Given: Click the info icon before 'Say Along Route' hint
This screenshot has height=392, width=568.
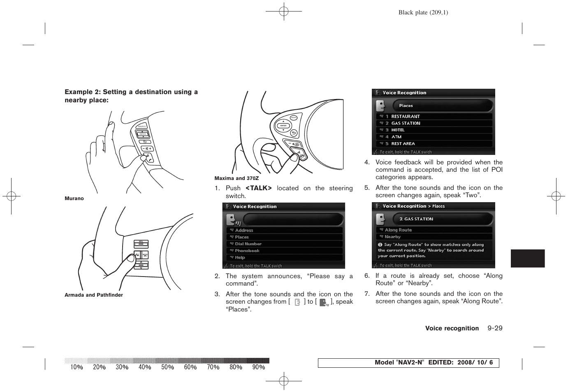Looking at the screenshot, I should (x=380, y=244).
